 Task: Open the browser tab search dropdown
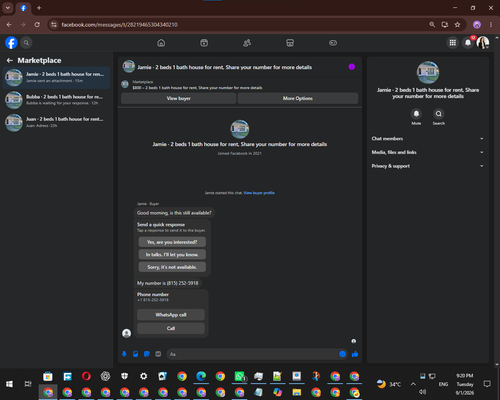click(8, 8)
